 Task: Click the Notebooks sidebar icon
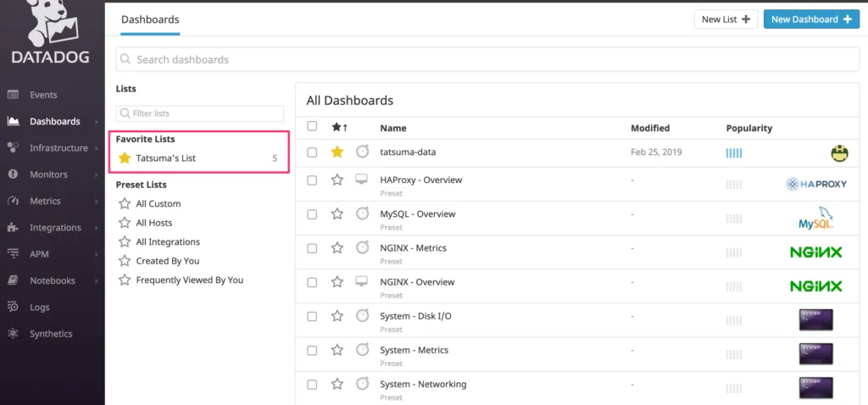click(13, 280)
